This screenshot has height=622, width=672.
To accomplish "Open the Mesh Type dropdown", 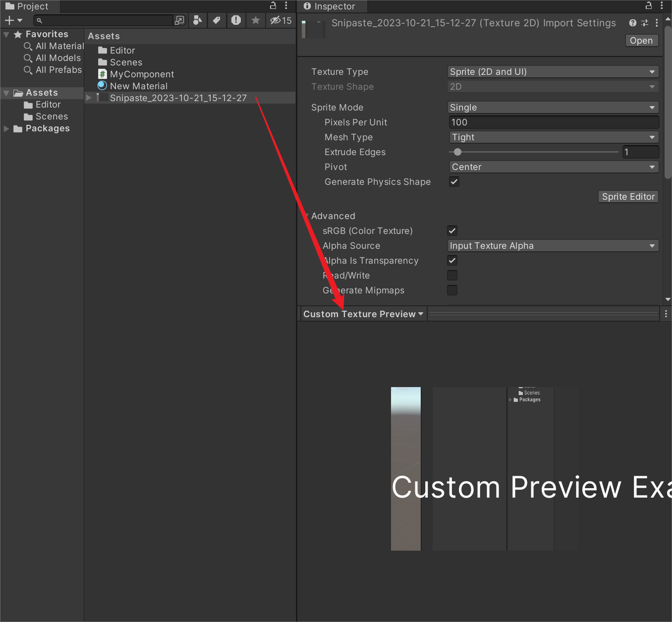I will 554,137.
